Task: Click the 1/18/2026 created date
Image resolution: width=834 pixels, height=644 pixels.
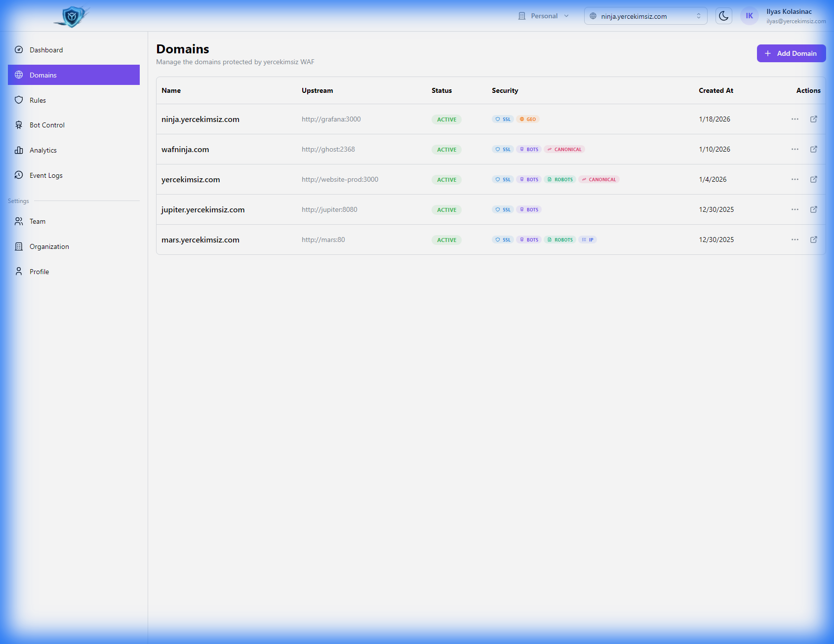Action: click(x=715, y=119)
